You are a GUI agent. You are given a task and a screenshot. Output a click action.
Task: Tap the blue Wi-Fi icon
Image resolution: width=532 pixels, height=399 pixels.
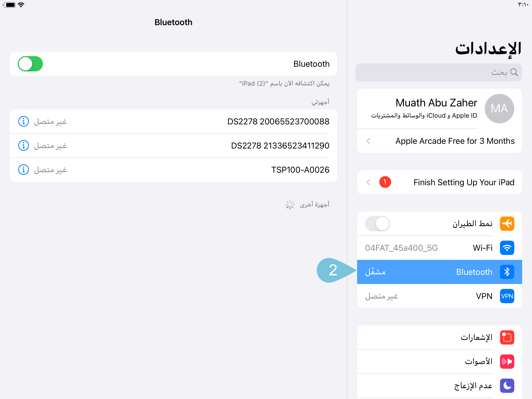pos(507,248)
